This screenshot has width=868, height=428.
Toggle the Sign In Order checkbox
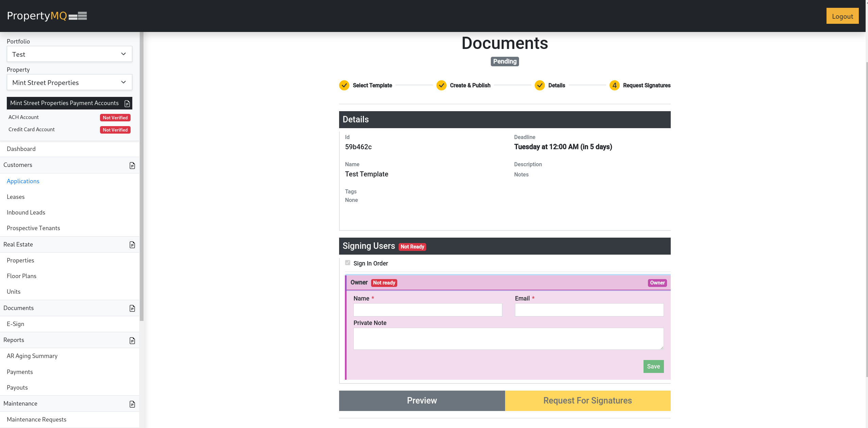[x=348, y=263]
